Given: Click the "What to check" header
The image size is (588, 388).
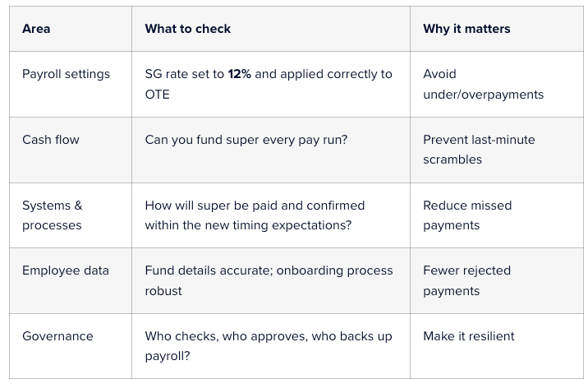Looking at the screenshot, I should 187,29.
